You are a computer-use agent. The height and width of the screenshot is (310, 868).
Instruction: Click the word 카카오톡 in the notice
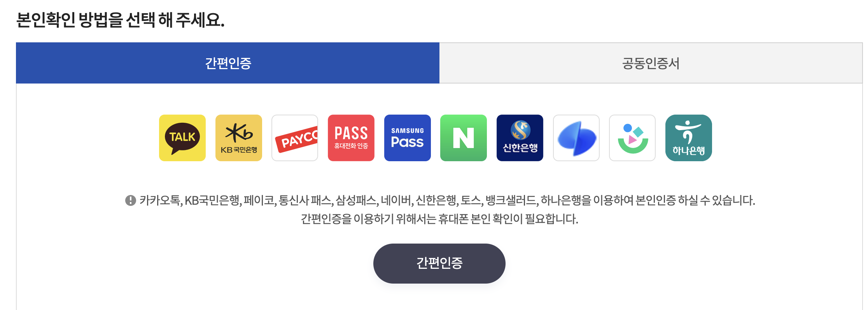(x=159, y=200)
